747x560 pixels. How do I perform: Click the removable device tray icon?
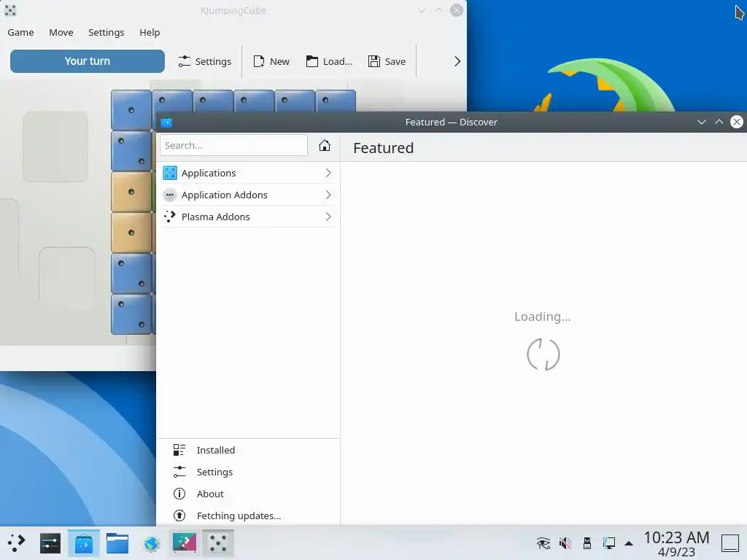(x=587, y=542)
